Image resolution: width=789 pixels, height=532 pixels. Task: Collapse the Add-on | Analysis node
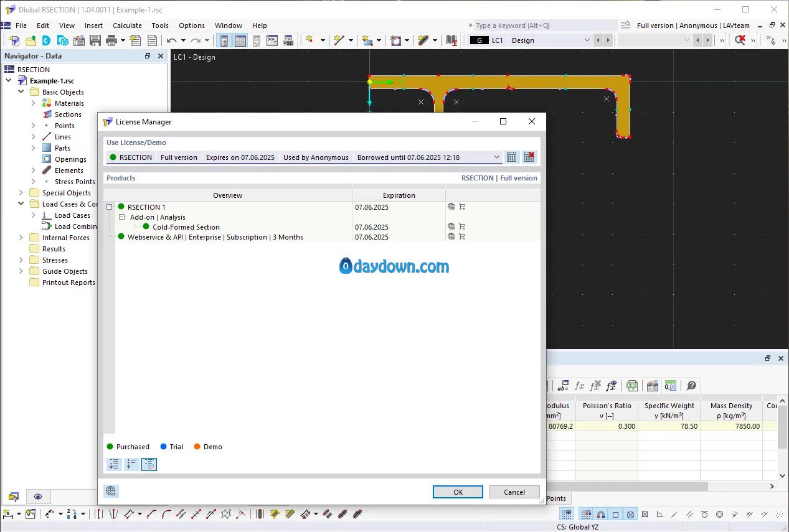click(x=122, y=217)
